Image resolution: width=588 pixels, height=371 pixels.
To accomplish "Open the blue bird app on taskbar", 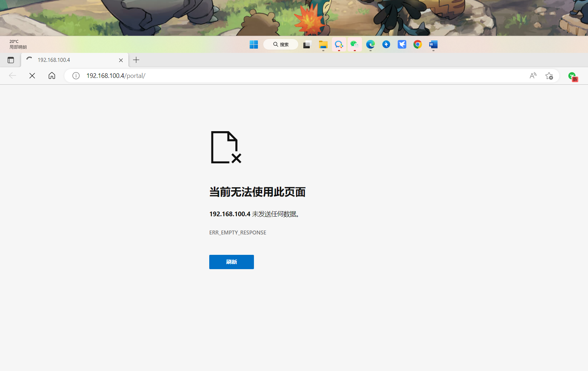I will point(402,44).
